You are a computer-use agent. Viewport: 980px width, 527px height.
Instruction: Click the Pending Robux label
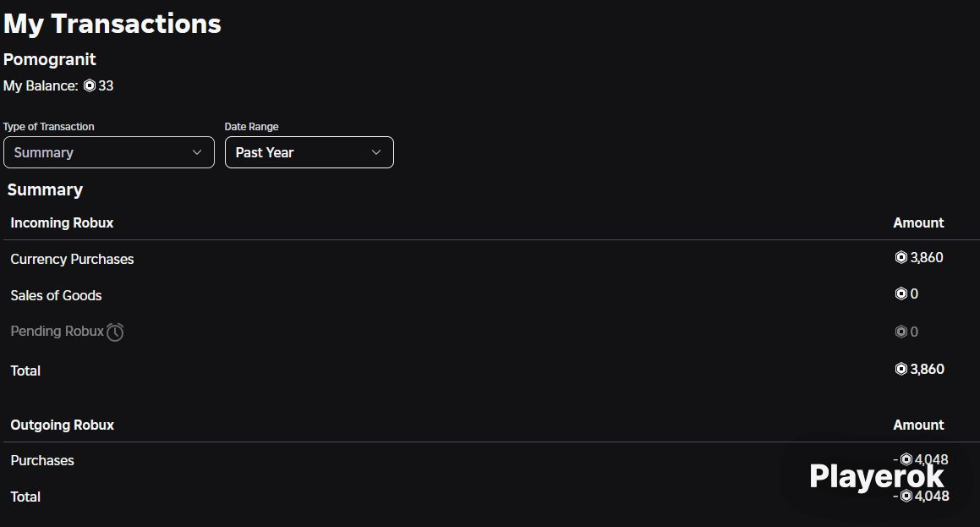coord(57,332)
